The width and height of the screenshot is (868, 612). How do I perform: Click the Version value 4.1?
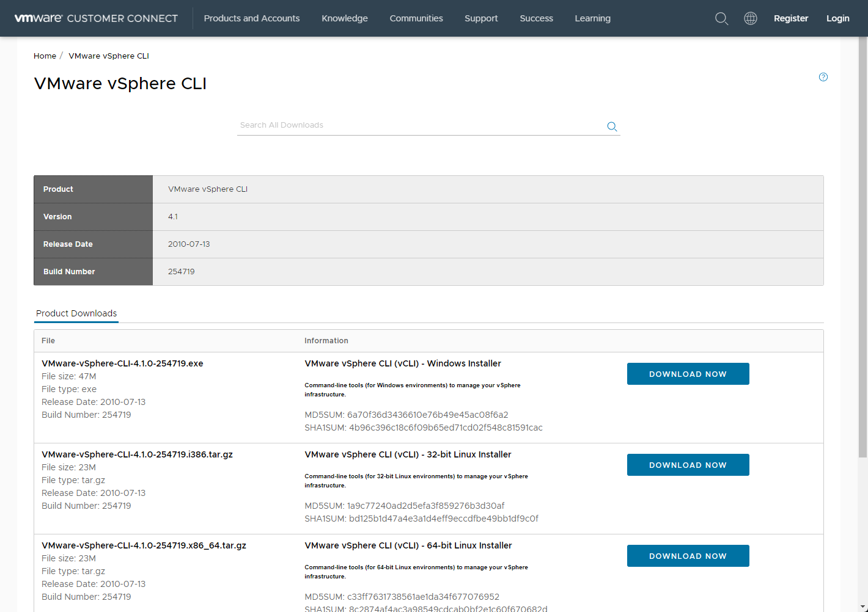point(173,217)
